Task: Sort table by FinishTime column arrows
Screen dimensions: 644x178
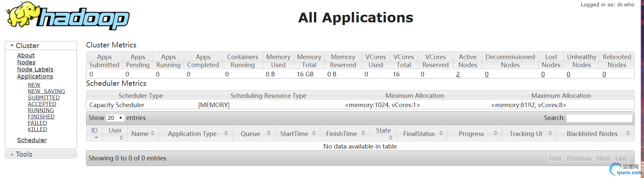Action: (x=363, y=133)
